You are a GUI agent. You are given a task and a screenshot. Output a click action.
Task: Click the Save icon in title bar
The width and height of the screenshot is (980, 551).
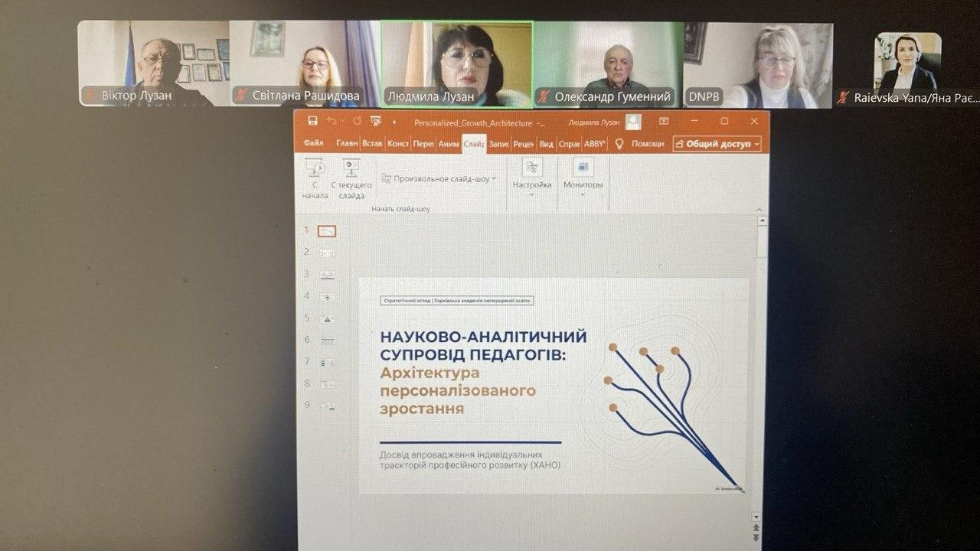(x=312, y=122)
